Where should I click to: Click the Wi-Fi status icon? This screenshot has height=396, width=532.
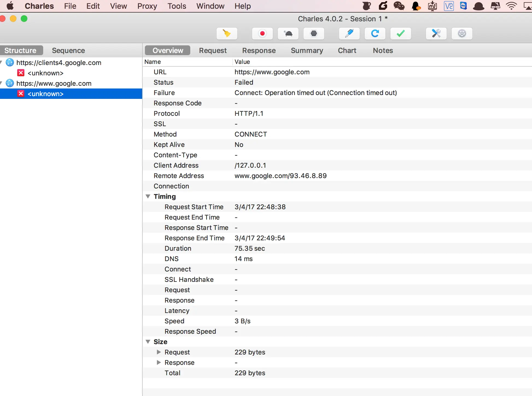click(511, 6)
